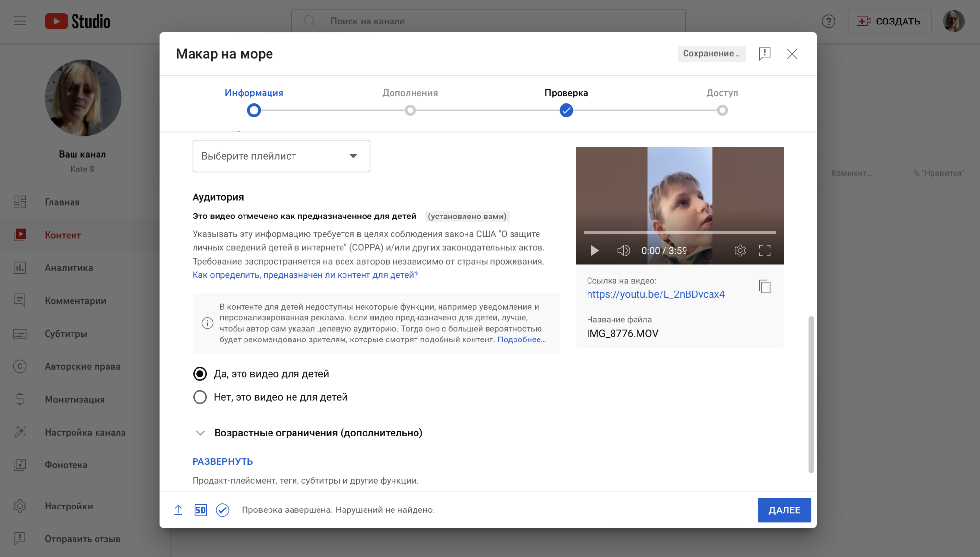
Task: Select 'Нет, это видео не для детей' radio
Action: tap(200, 397)
